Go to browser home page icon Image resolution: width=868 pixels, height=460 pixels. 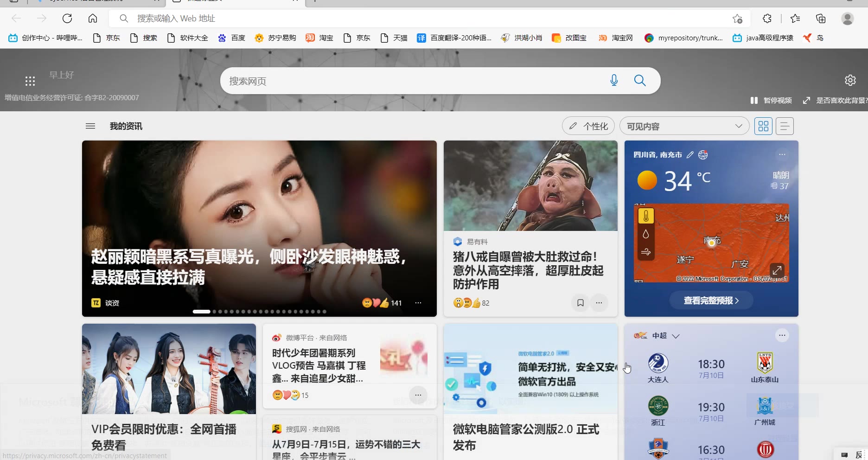[x=93, y=19]
